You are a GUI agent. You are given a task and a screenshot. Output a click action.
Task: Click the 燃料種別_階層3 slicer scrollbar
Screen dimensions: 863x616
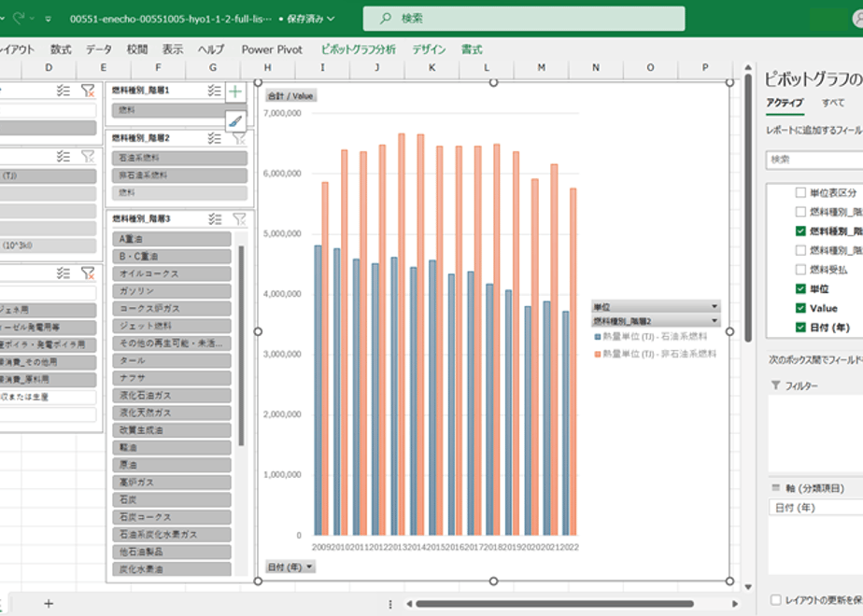241,345
